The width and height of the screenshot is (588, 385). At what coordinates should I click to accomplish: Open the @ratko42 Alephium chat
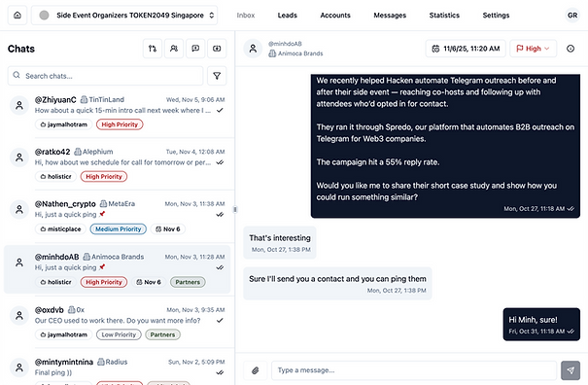[118, 163]
